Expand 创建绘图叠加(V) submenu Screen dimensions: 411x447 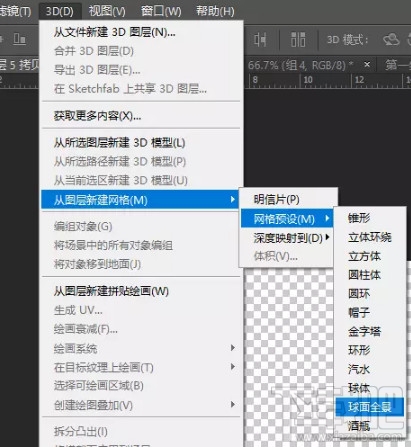tap(141, 405)
